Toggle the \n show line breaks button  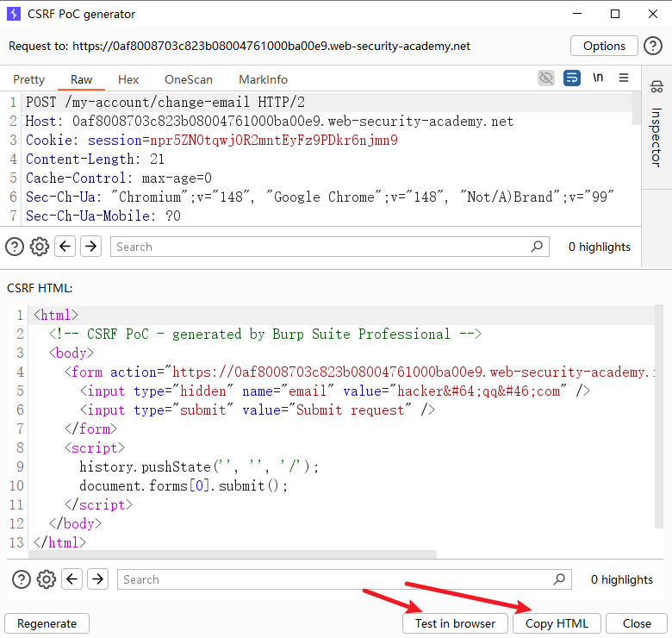pos(598,78)
